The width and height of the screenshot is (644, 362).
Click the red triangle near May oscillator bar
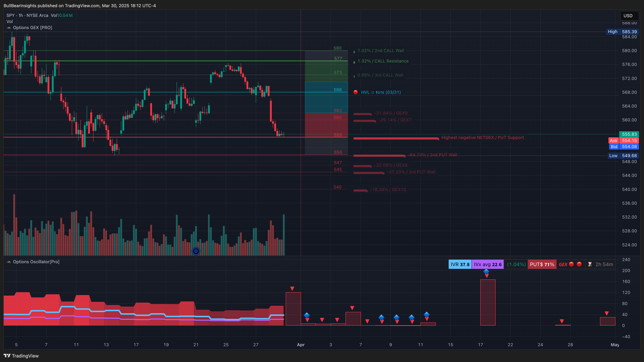click(x=606, y=313)
